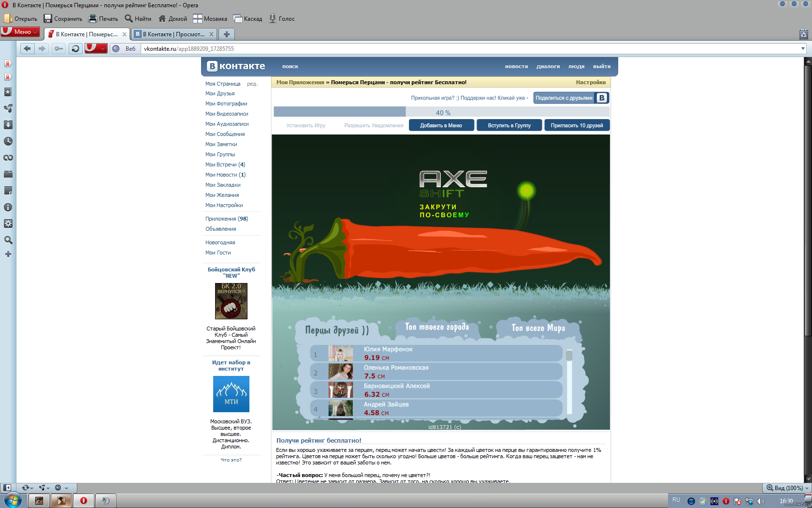812x508 pixels.
Task: Switch to 'Топ всего Мира' tab
Action: click(538, 328)
